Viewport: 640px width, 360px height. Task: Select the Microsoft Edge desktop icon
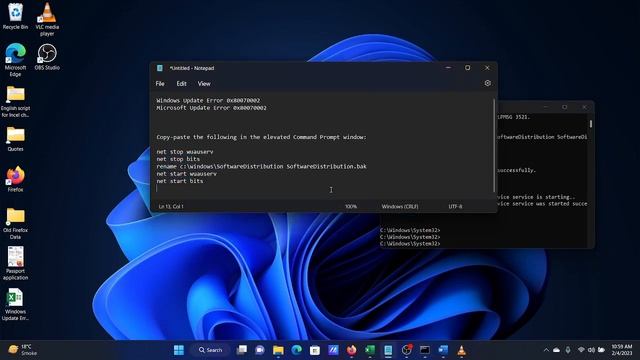pyautogui.click(x=15, y=60)
